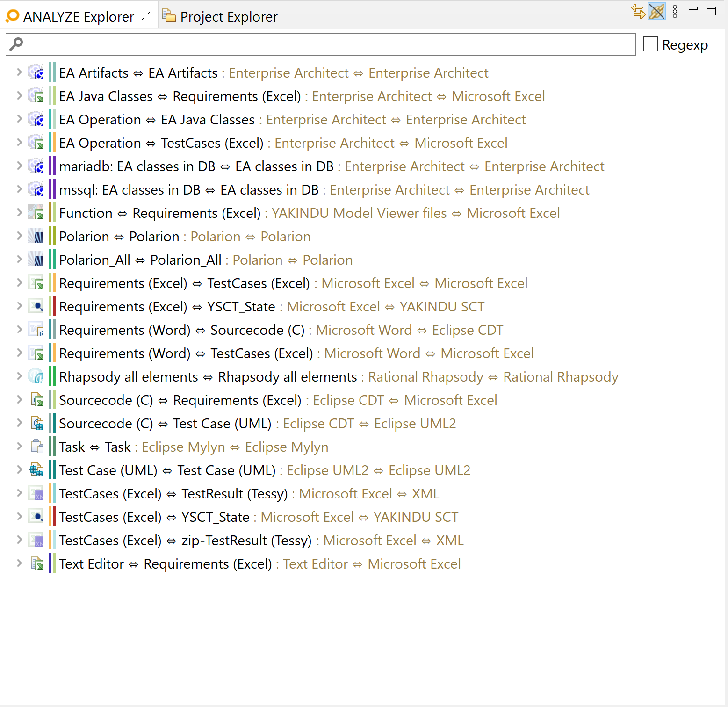The height and width of the screenshot is (707, 728).
Task: Click icon of TestCases (Excel) ⇔ TestResult (Tessy) row
Action: (x=36, y=493)
